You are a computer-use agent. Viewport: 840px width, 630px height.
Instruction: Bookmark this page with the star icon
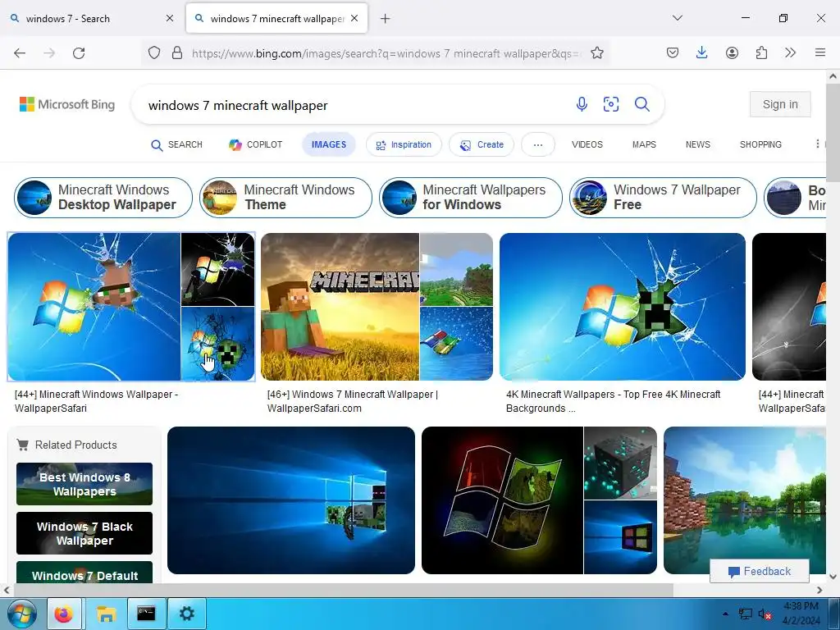point(597,53)
